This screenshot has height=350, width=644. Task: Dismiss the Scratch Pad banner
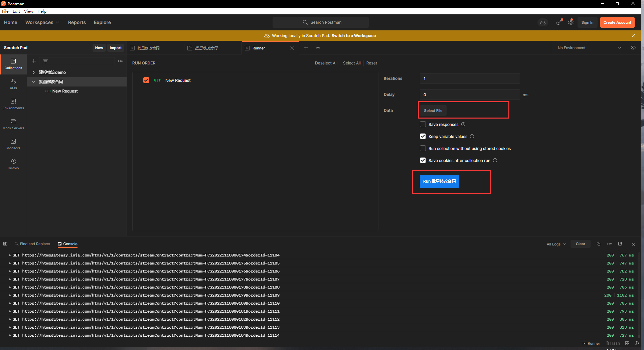pyautogui.click(x=633, y=35)
